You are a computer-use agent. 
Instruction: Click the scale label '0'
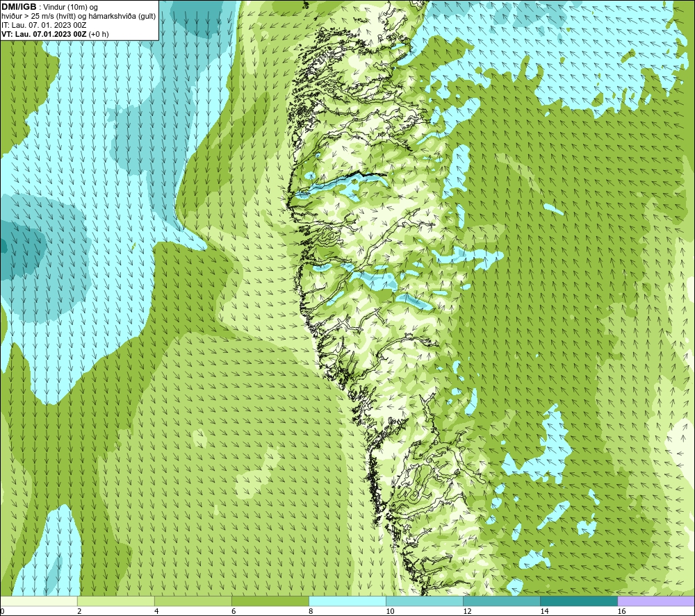tap(2, 611)
